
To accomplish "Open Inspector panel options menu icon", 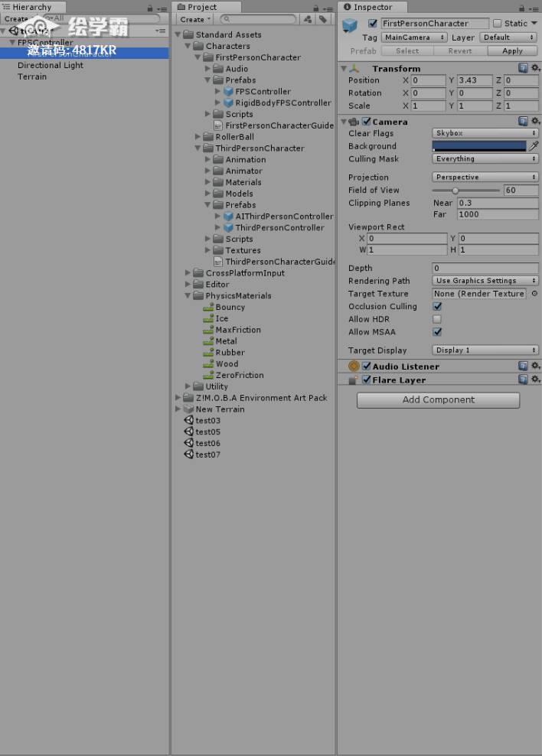I will click(x=534, y=8).
